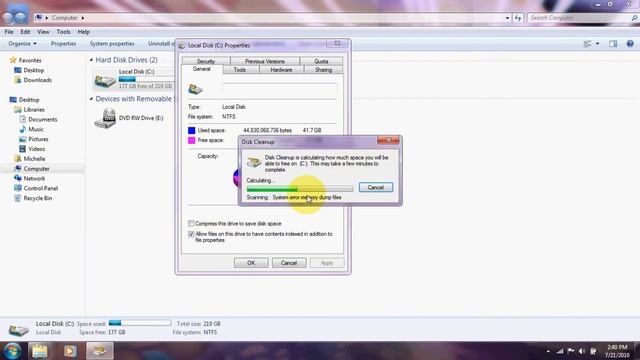
Task: Click OK in Properties dialog
Action: (251, 263)
